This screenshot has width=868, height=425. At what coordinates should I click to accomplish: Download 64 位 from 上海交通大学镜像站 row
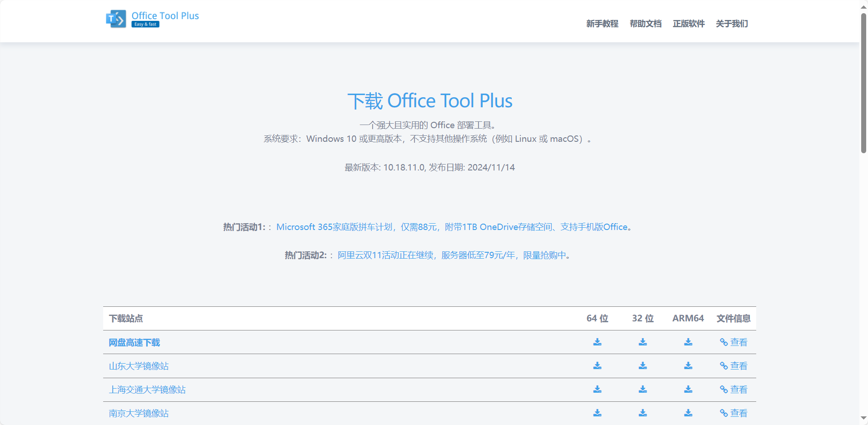tap(597, 389)
